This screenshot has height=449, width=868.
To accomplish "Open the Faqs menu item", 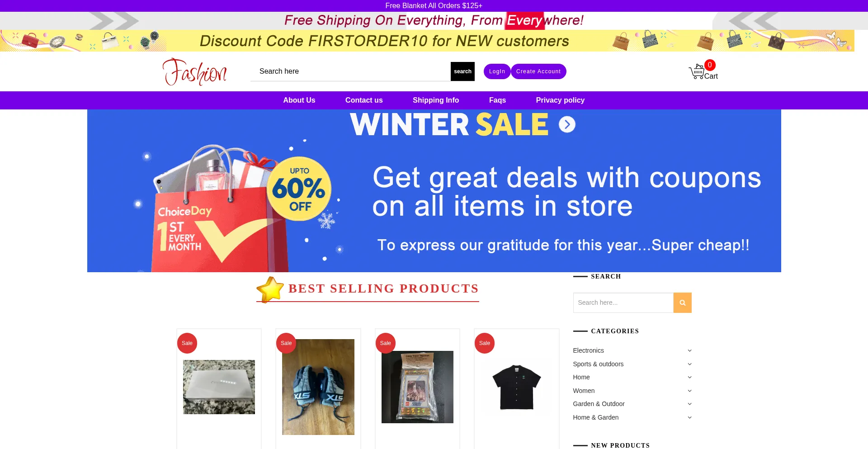I will tap(497, 100).
